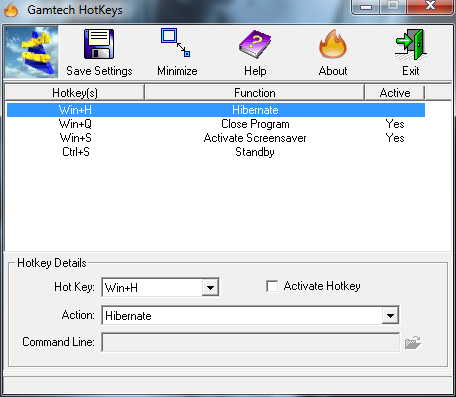The width and height of the screenshot is (456, 397).
Task: Click the Yes value in the Activate Screensaver row
Action: click(395, 138)
